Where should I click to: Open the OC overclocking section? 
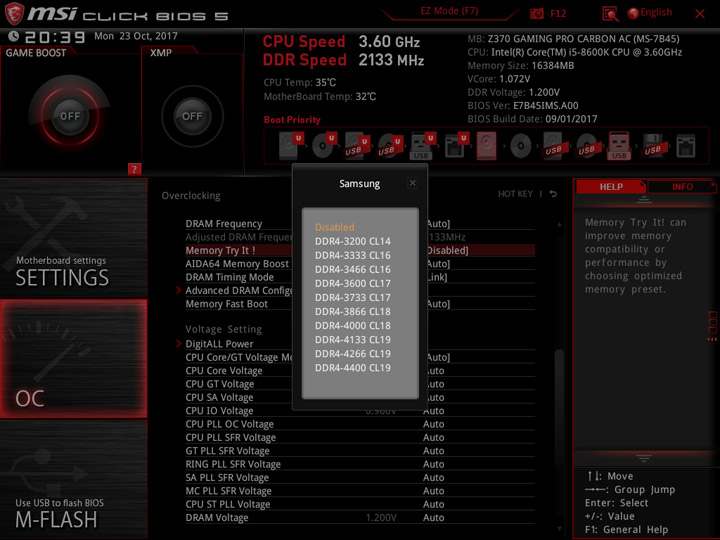pyautogui.click(x=73, y=359)
